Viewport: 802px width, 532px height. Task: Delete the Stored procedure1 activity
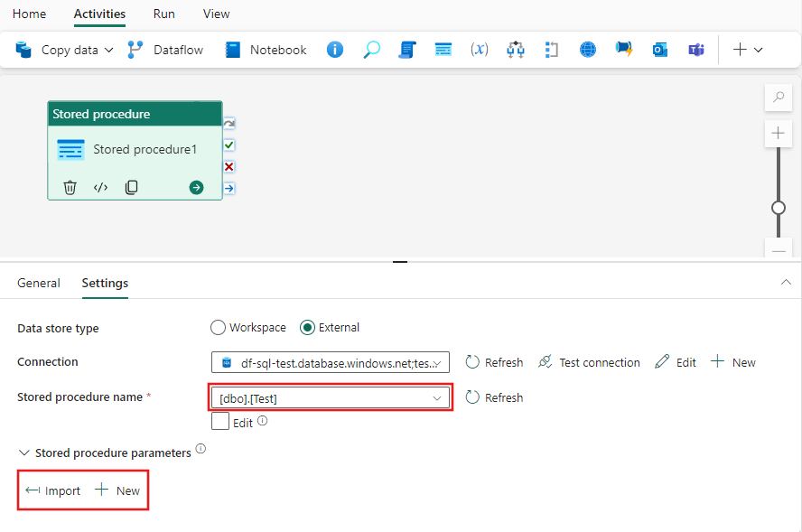click(70, 188)
